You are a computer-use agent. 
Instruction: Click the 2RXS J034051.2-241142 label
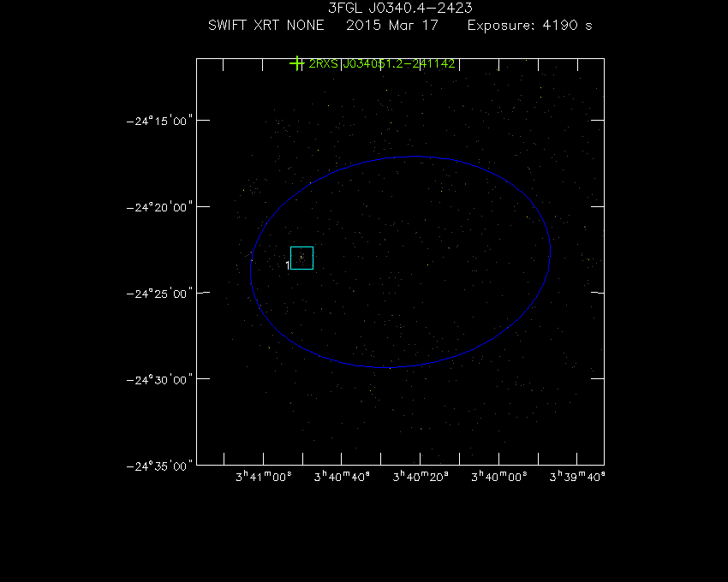pyautogui.click(x=382, y=63)
